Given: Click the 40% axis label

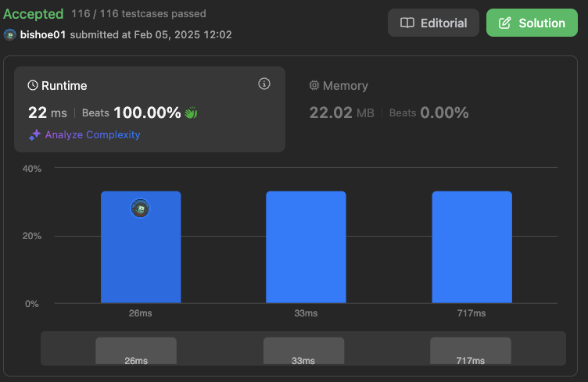Looking at the screenshot, I should coord(32,169).
